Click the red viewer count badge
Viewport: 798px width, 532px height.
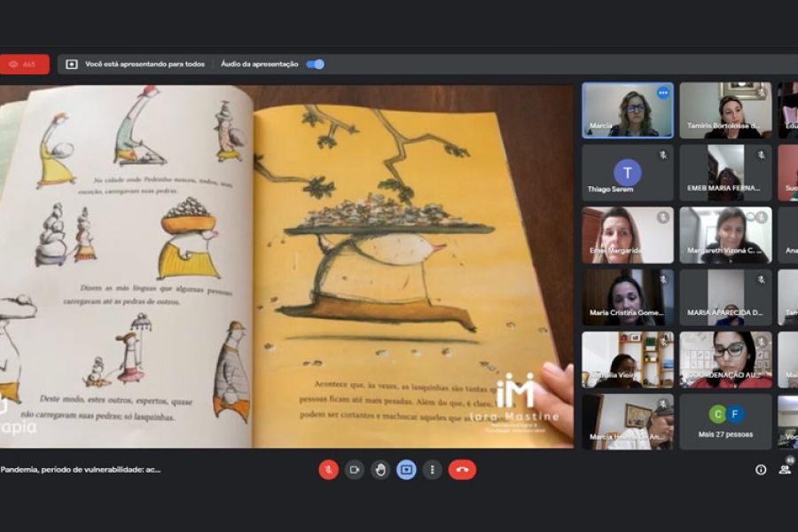[x=24, y=64]
